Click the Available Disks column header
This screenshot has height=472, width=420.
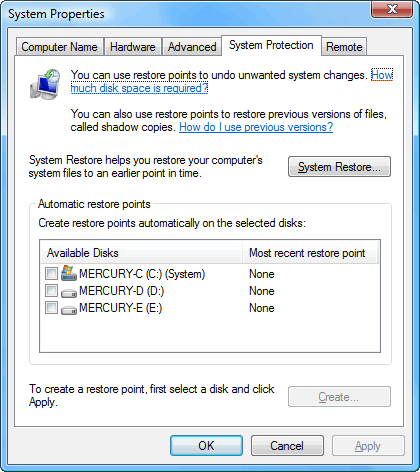pyautogui.click(x=142, y=253)
